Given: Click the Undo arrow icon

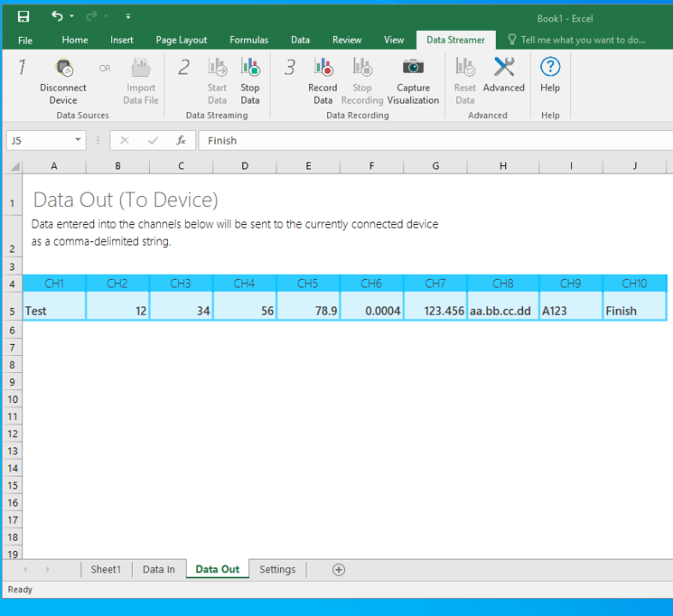Looking at the screenshot, I should pos(57,16).
